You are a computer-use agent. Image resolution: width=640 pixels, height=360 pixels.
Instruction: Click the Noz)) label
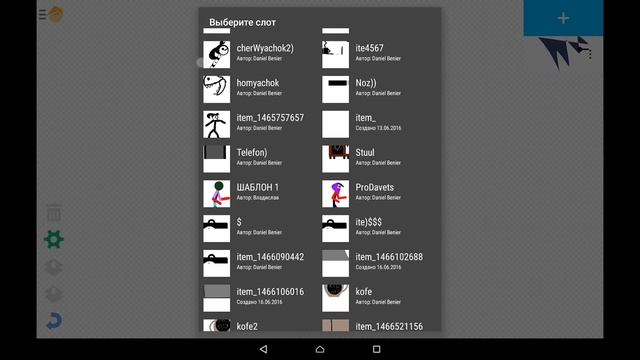(x=366, y=83)
